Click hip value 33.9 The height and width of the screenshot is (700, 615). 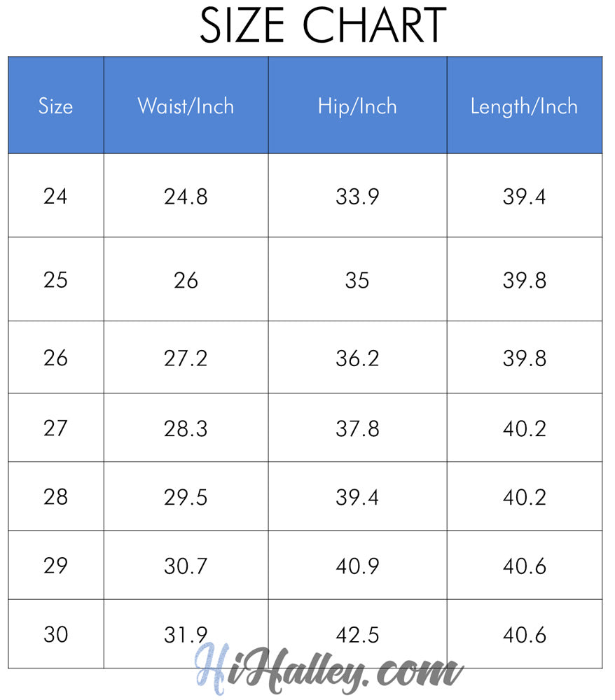tap(357, 197)
